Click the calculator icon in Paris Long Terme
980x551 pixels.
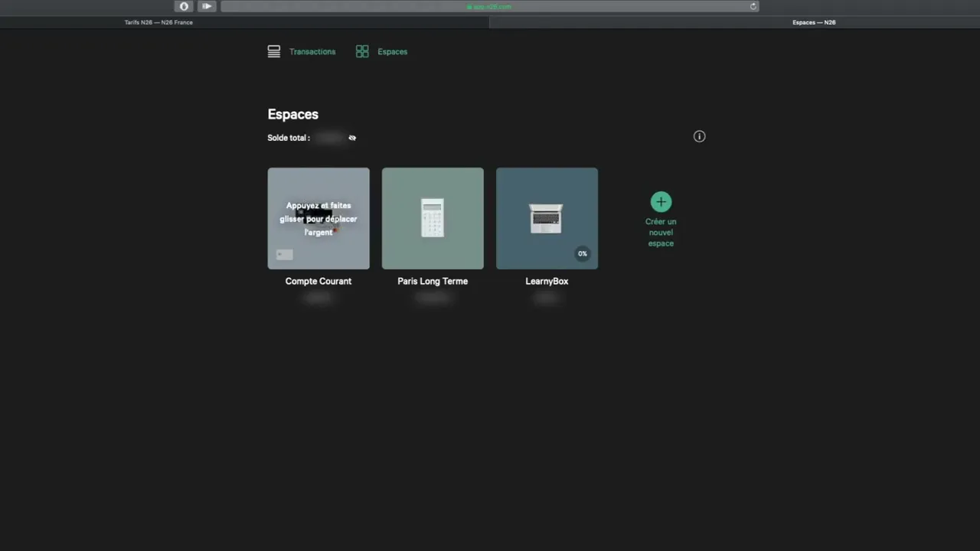[x=433, y=217]
